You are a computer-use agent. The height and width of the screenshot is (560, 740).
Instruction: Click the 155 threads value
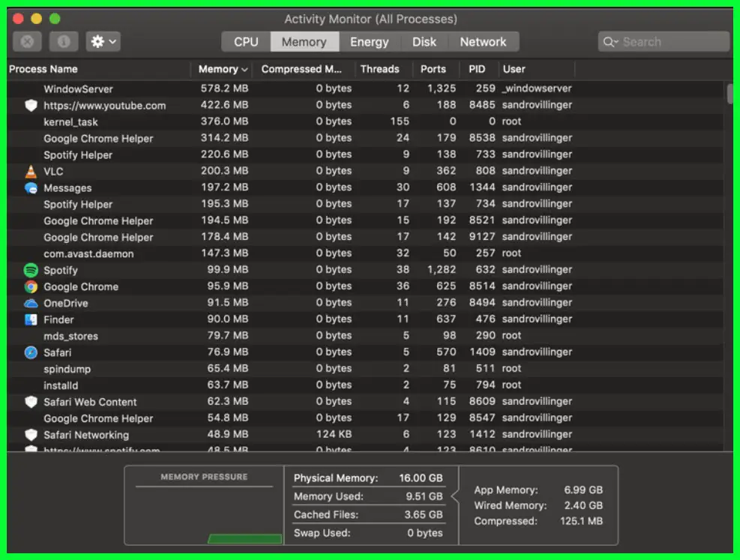[x=400, y=121]
